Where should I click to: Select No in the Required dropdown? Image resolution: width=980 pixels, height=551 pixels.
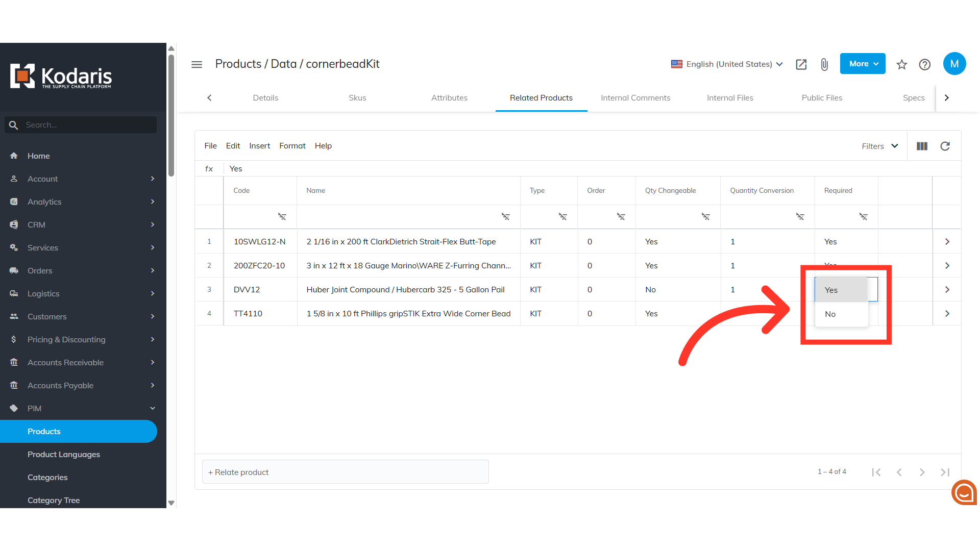[x=830, y=314]
